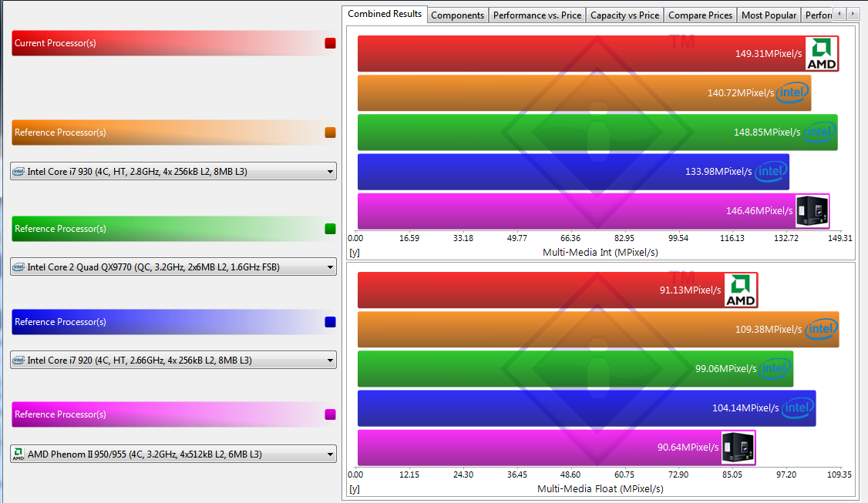Click the Intel logo on the 140.72MPixel/s bar
The image size is (868, 503).
click(792, 93)
